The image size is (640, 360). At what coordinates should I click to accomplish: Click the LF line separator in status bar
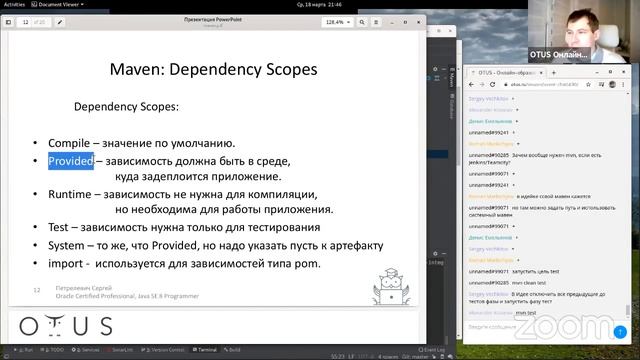(x=351, y=357)
